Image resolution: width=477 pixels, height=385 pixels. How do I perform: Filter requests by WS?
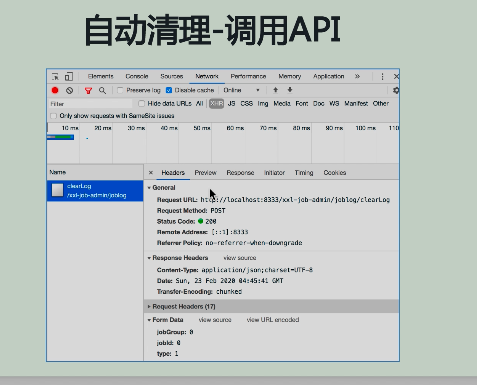point(334,104)
